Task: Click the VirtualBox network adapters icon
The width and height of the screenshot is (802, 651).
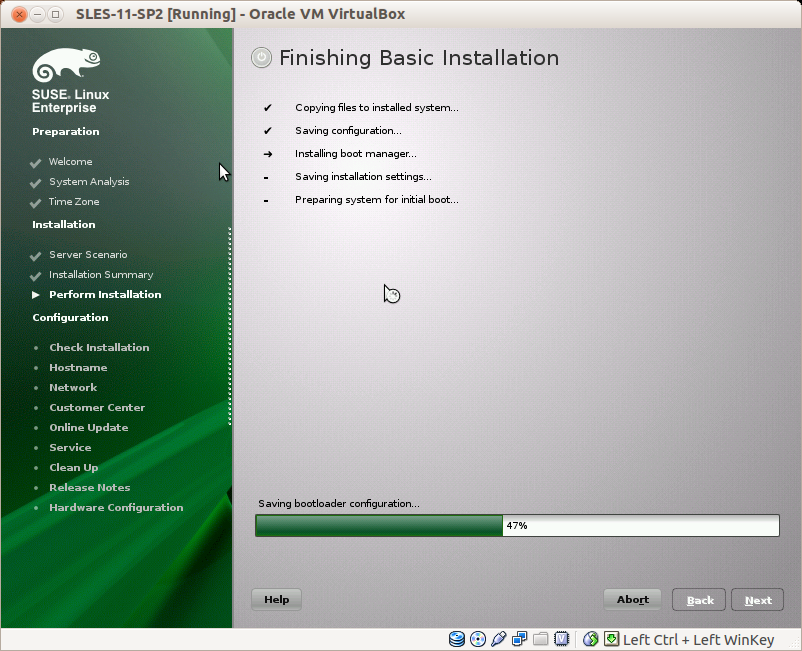Action: 520,639
